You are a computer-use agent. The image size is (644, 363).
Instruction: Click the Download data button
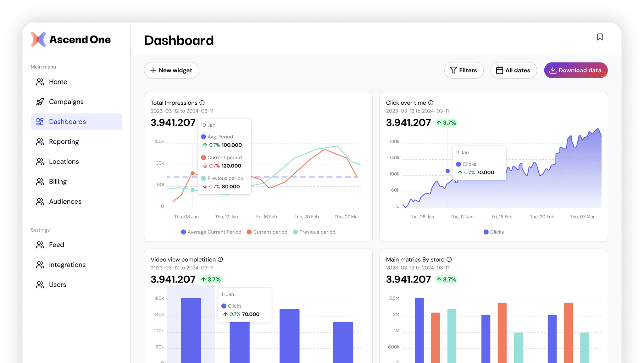click(576, 70)
